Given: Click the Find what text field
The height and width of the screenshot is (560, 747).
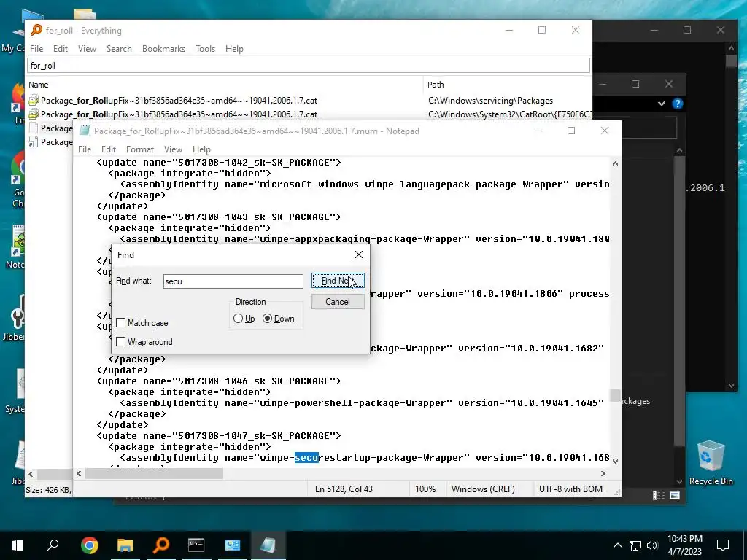Looking at the screenshot, I should point(233,281).
